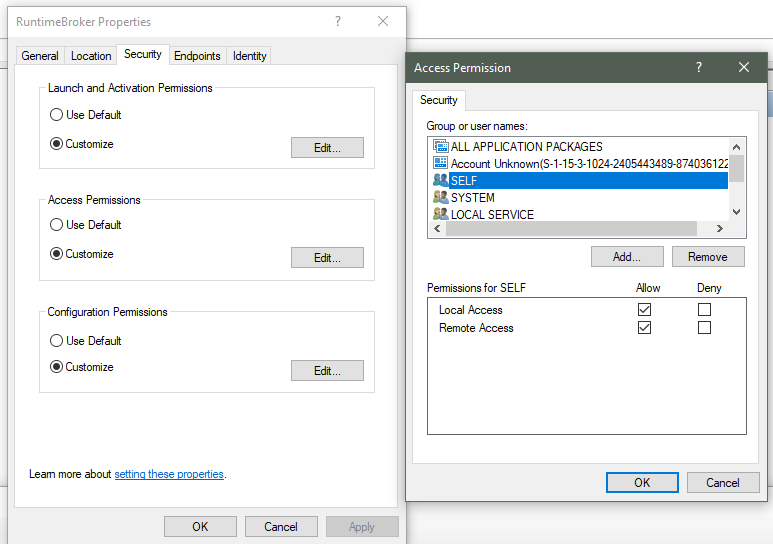Confirm Access Permission dialog with OK
Screen dimensions: 773x544
coord(642,482)
